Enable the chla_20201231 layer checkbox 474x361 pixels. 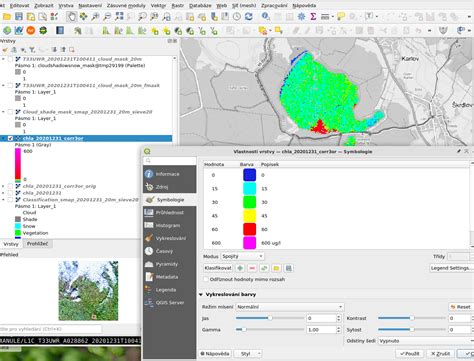click(10, 193)
